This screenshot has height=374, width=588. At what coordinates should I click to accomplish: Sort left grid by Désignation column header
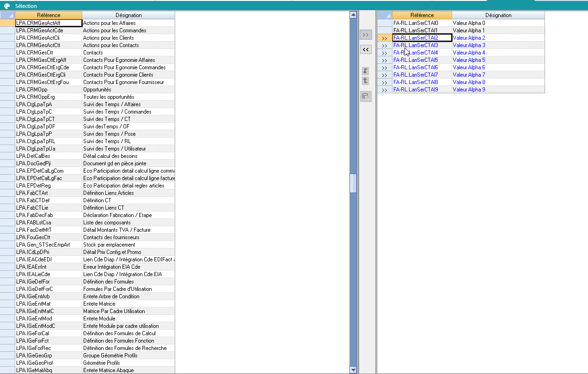(129, 15)
